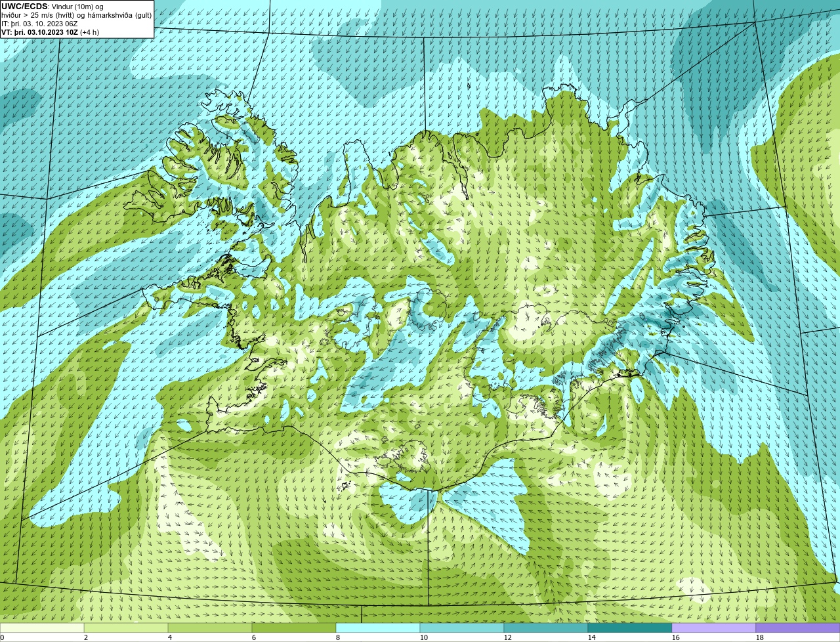The height and width of the screenshot is (642, 840).
Task: Click the '12' tick label on the scale
Action: point(508,637)
